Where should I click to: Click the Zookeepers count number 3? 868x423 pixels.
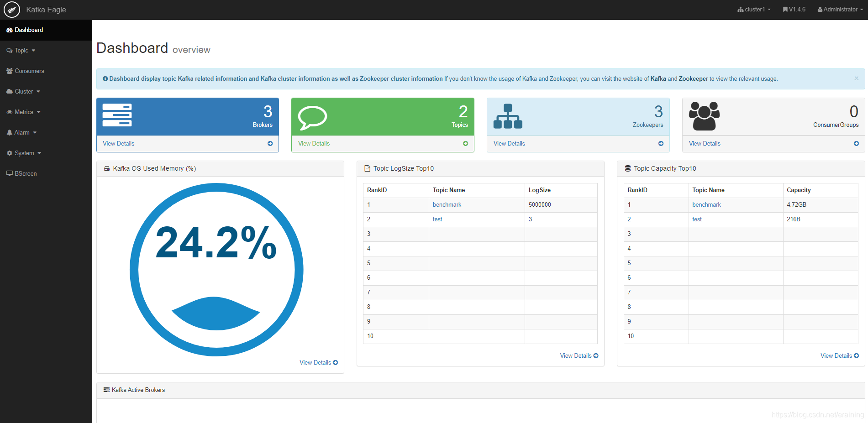[x=658, y=112]
